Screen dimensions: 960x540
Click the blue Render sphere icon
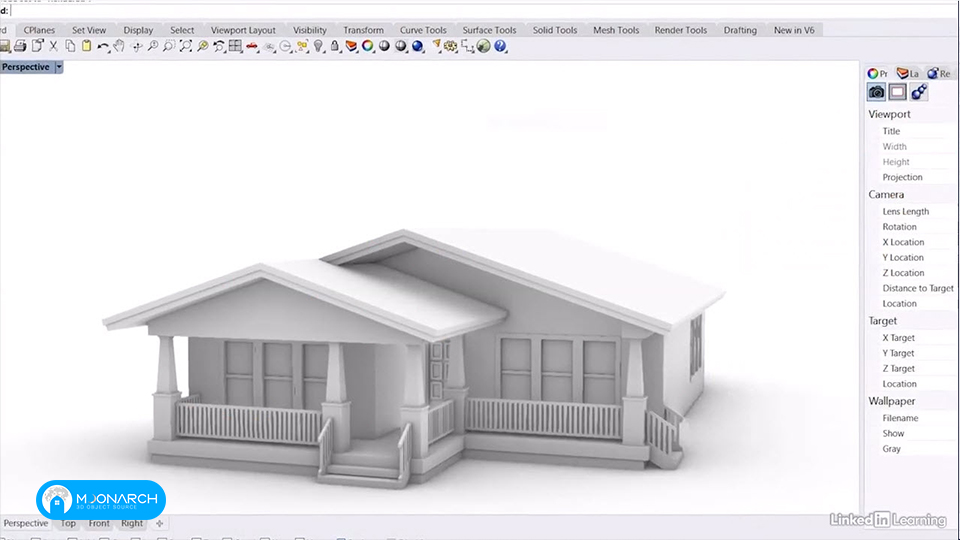(418, 46)
